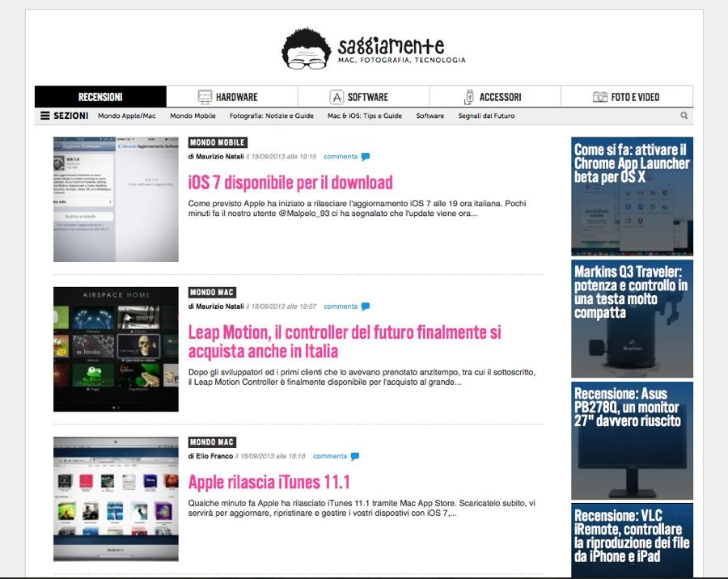Click the Saggiamente face logo

coord(306,49)
